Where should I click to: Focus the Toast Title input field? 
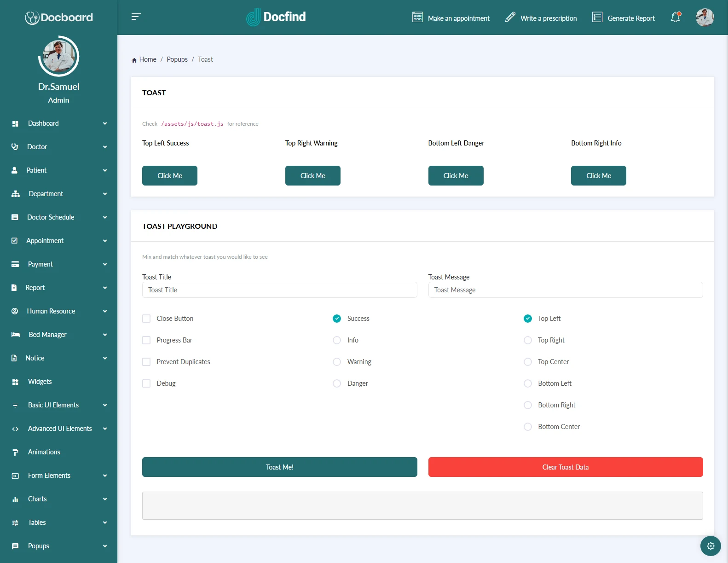point(279,290)
